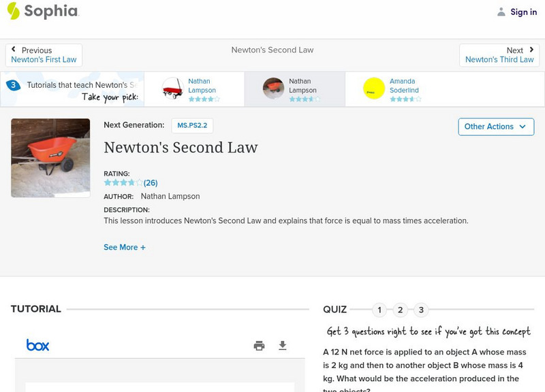
Task: Jump to quiz question 3
Action: pos(421,310)
